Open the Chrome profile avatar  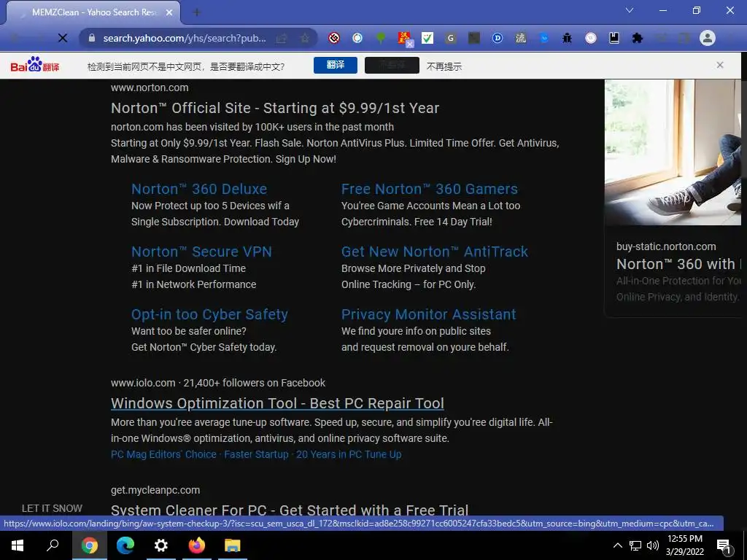(x=708, y=38)
